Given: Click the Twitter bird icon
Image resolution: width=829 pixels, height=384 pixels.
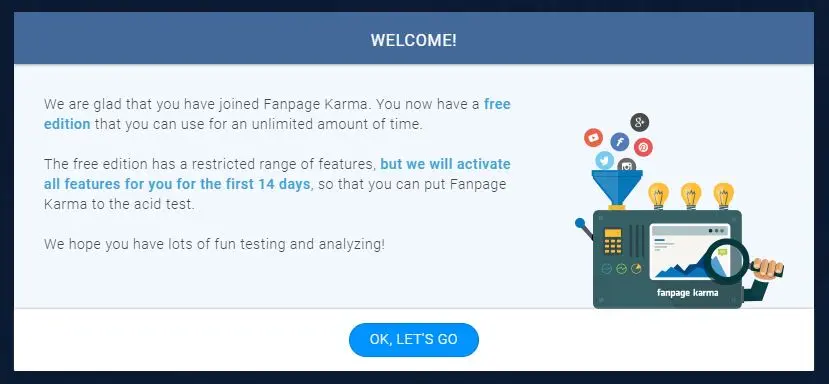Looking at the screenshot, I should (x=604, y=160).
